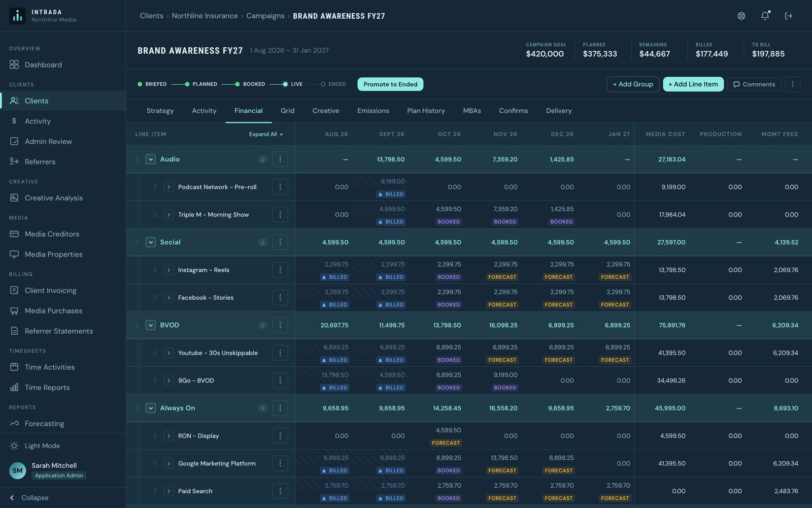The height and width of the screenshot is (508, 812).
Task: Open kebab menu for Podcast Network – Pre-roll
Action: [280, 187]
